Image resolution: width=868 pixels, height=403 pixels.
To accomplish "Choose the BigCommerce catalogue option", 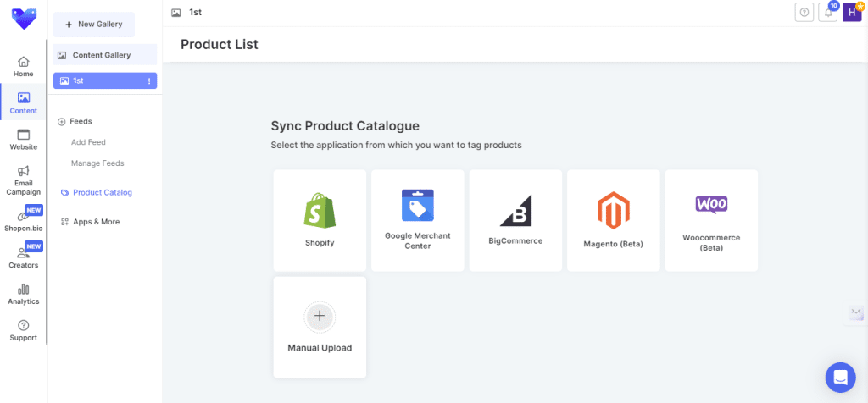I will pyautogui.click(x=515, y=220).
